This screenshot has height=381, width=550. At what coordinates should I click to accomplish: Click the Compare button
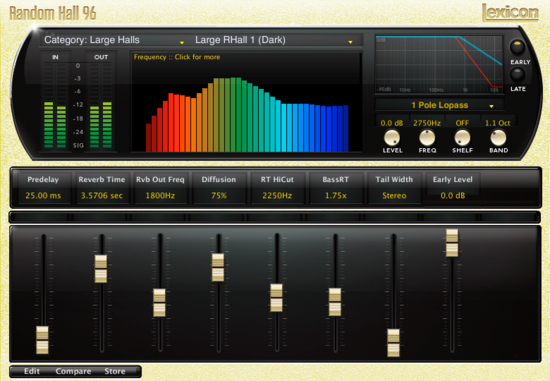point(73,371)
